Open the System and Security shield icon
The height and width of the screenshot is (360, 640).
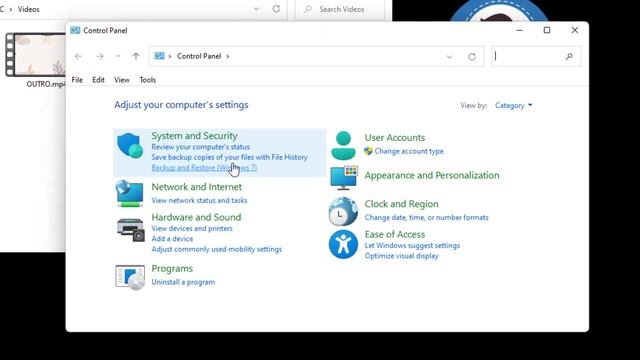(x=130, y=145)
